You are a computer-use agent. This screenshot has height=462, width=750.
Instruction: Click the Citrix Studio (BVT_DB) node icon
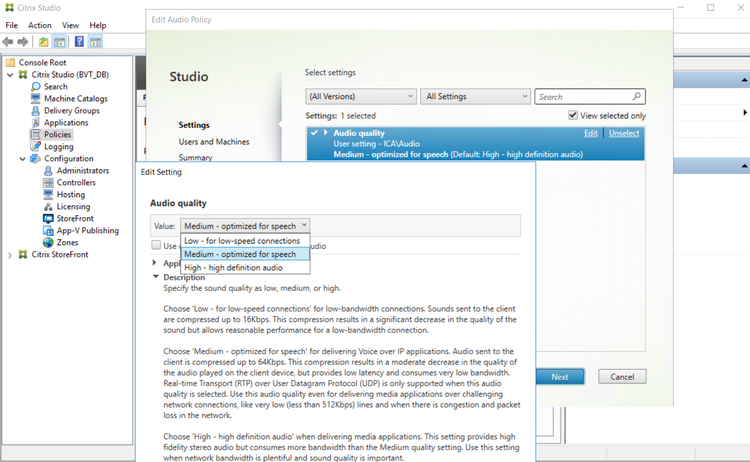22,75
